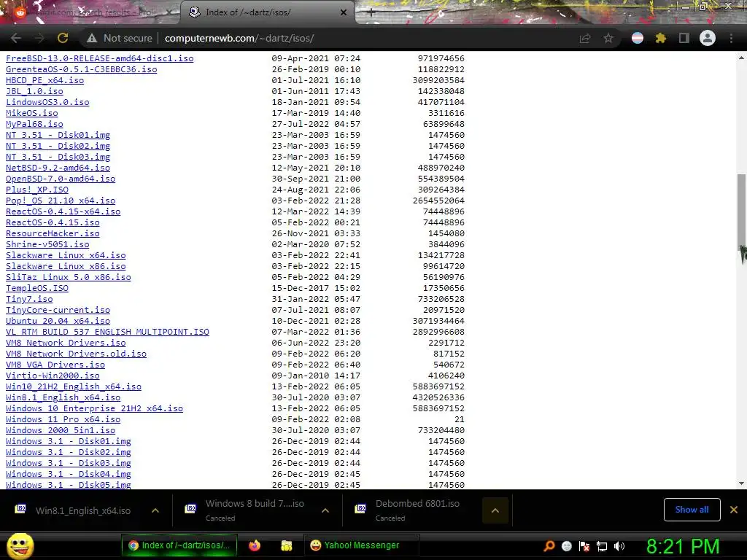Expand options for Win8.1_English_x64.iso download
The width and height of the screenshot is (747, 560).
pos(155,510)
